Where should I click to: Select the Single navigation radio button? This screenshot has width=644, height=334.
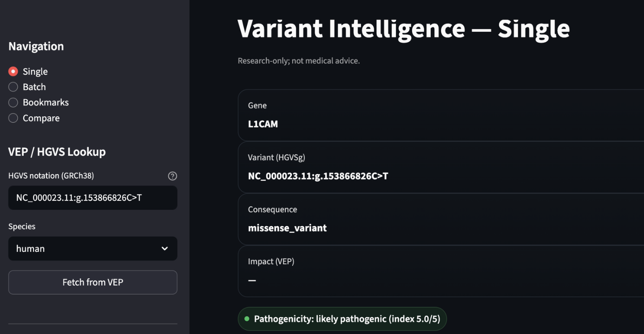pyautogui.click(x=13, y=72)
